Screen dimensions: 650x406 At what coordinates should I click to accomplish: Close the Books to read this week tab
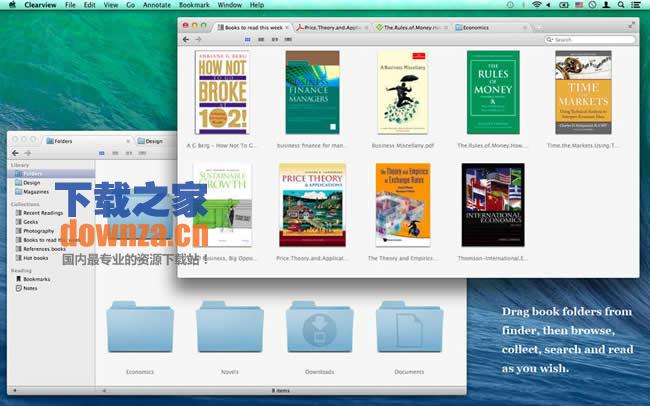click(x=287, y=28)
